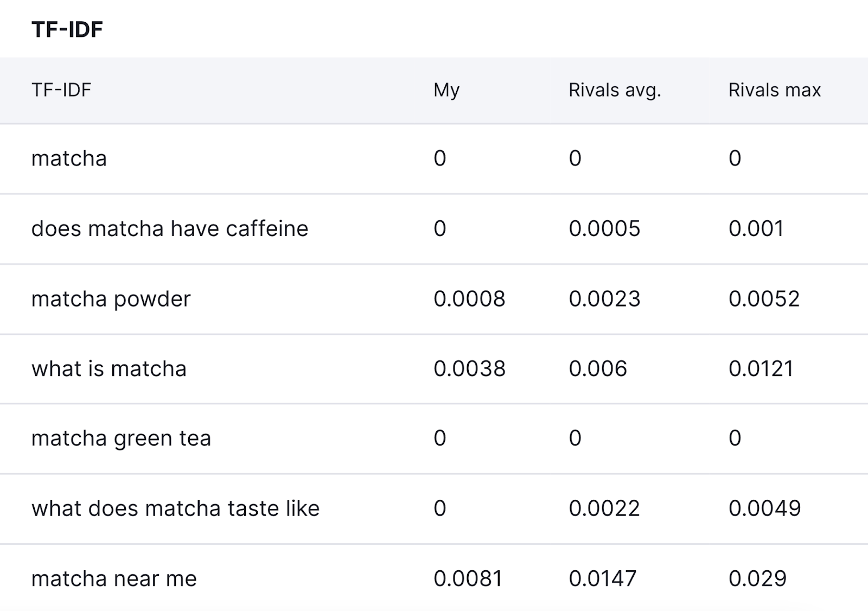Select the matcha green tea keyword

pyautogui.click(x=120, y=438)
